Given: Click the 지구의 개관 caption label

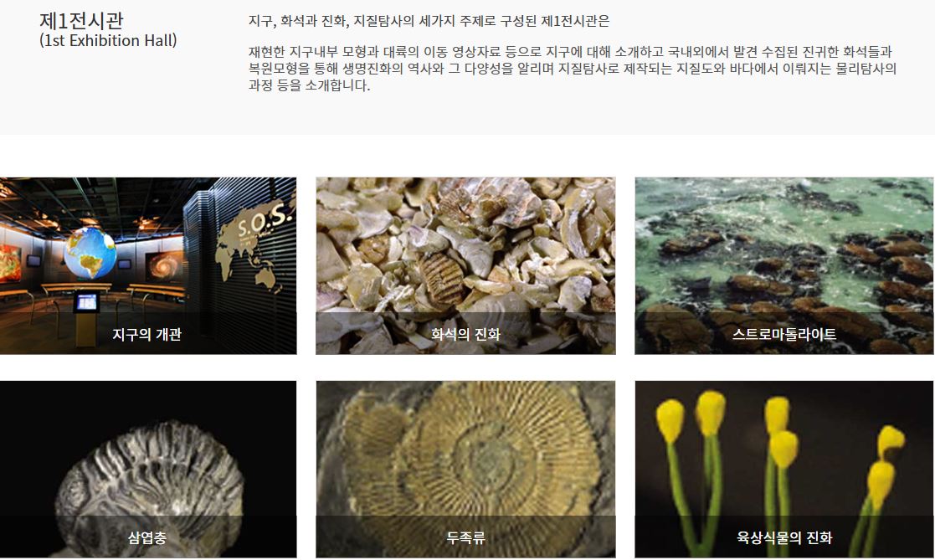Looking at the screenshot, I should tap(146, 334).
